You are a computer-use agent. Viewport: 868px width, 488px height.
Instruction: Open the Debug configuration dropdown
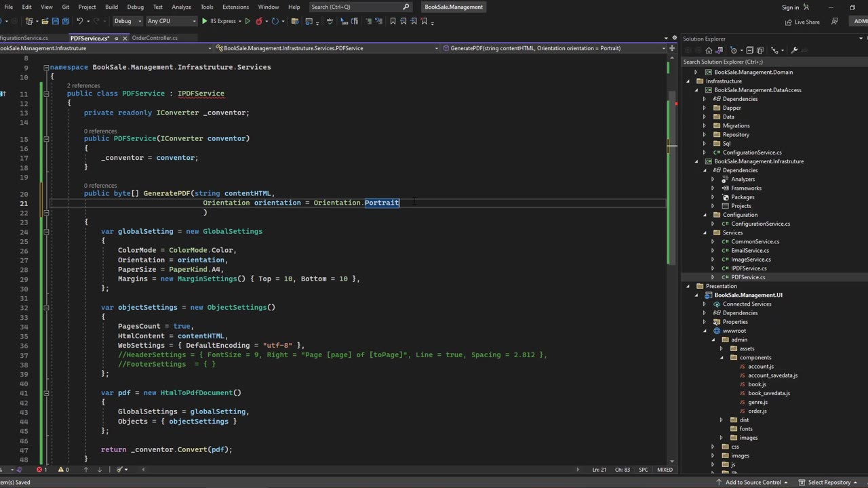coord(127,21)
